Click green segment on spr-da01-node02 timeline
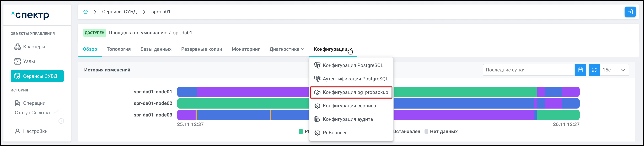 tap(243, 103)
